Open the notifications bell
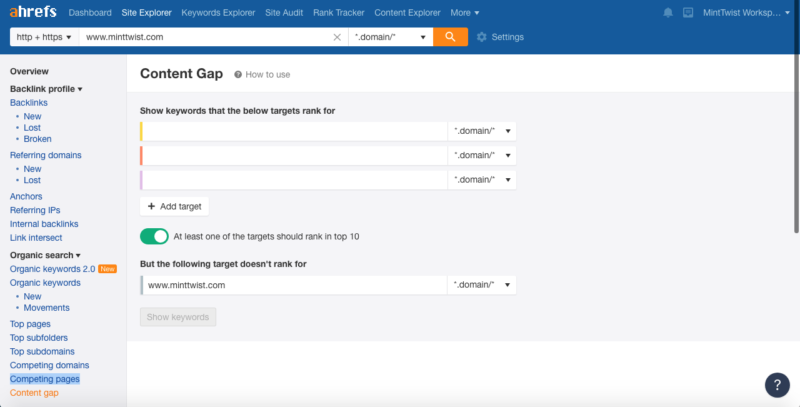Viewport: 800px width, 407px height. point(668,13)
